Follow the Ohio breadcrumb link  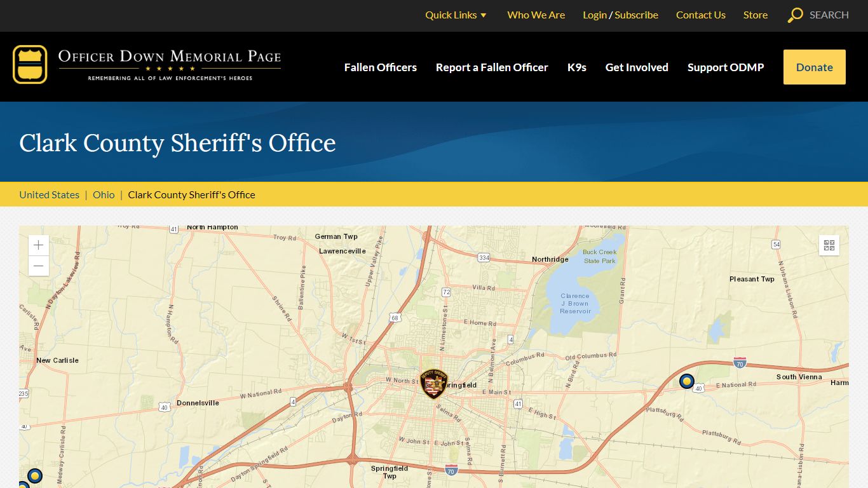(x=104, y=195)
